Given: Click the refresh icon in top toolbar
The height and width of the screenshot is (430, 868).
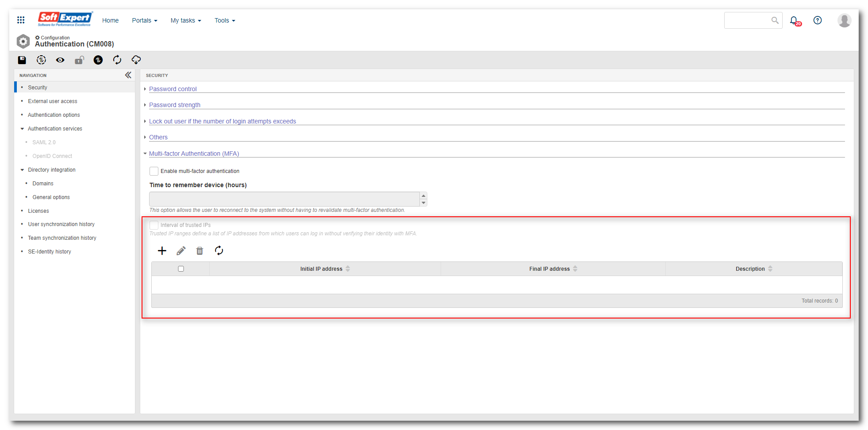Looking at the screenshot, I should pyautogui.click(x=117, y=60).
